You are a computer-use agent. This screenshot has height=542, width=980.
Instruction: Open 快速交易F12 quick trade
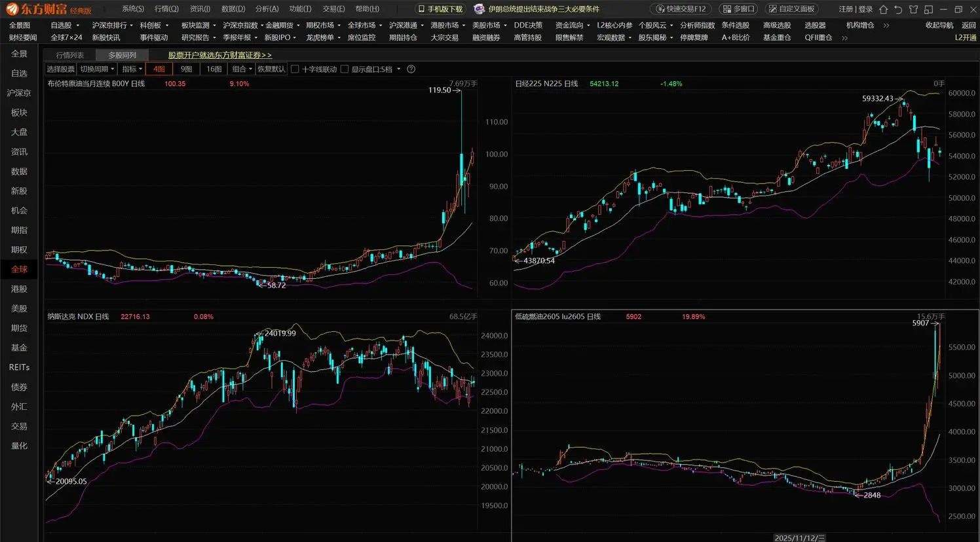coord(681,9)
